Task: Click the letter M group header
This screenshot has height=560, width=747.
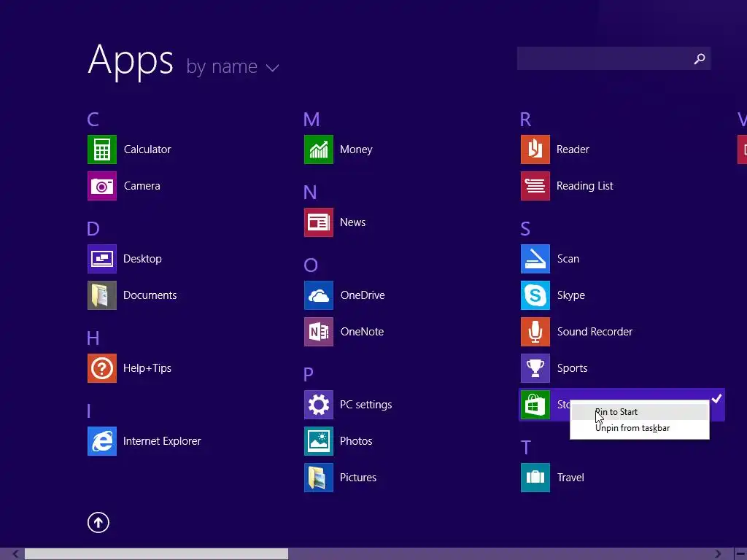Action: click(311, 120)
